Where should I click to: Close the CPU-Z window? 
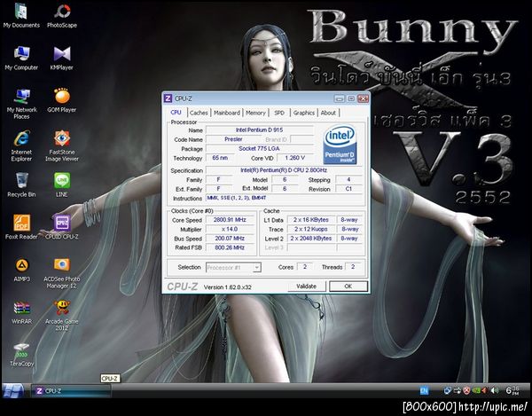point(363,98)
